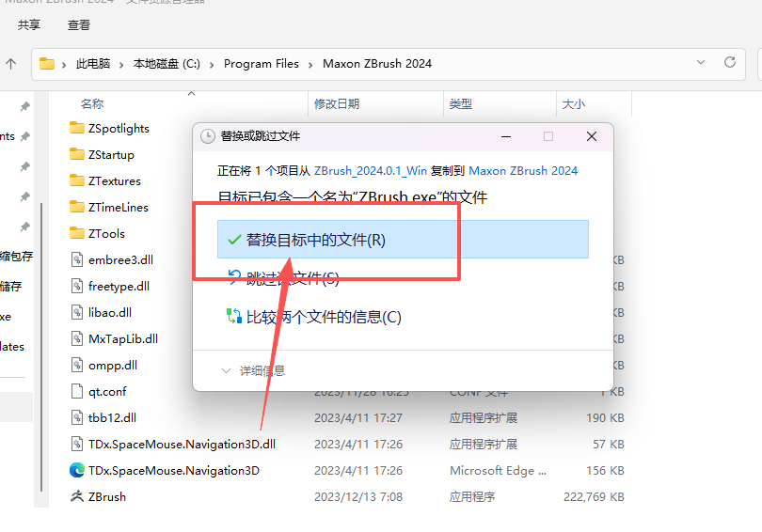Click the ZSpotlights folder name
762x532 pixels.
click(x=119, y=129)
